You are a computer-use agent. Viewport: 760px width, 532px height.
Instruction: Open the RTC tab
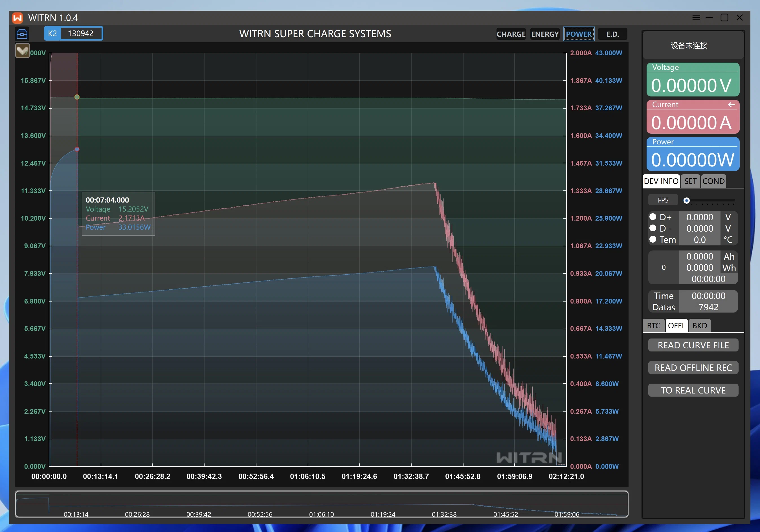(653, 326)
